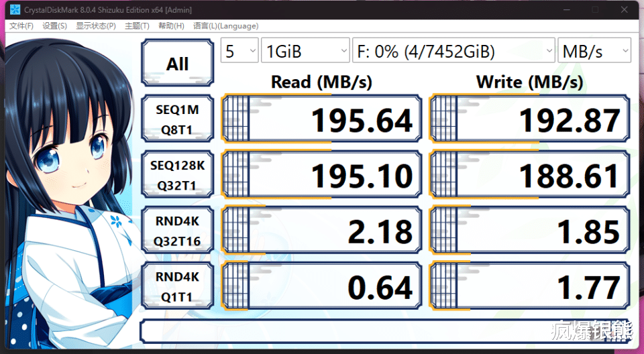Start the RND4K Q32T16 test
The image size is (644, 354).
[177, 231]
